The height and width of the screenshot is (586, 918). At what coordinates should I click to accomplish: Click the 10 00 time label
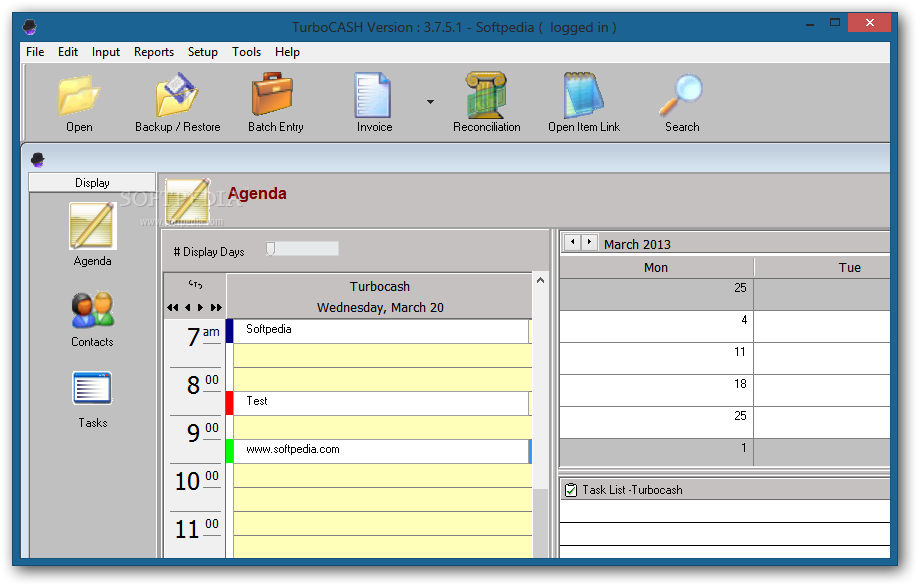pos(197,481)
